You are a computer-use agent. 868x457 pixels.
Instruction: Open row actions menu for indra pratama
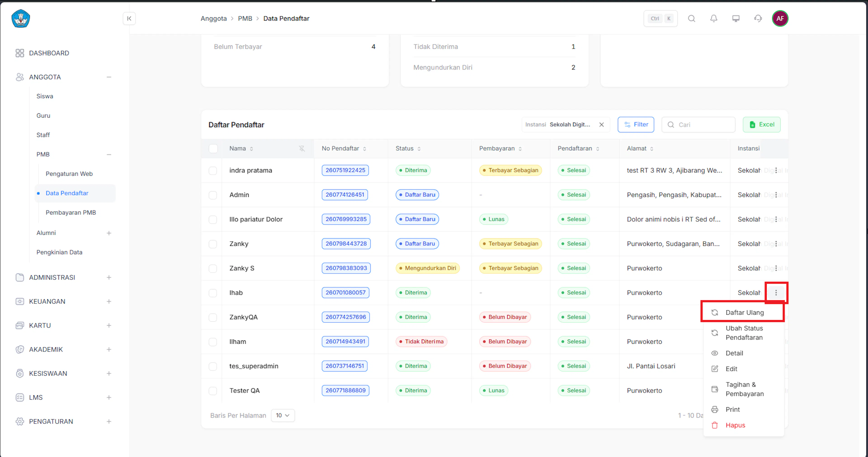776,171
